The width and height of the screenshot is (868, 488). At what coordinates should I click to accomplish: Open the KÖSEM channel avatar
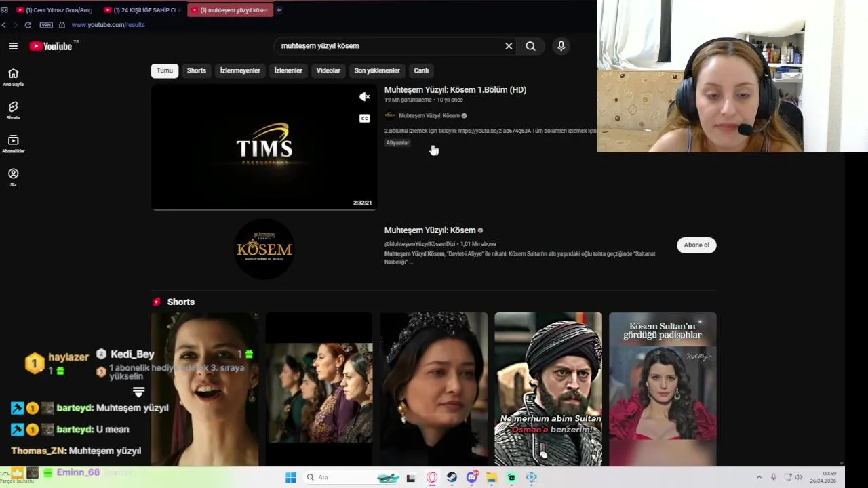[264, 249]
